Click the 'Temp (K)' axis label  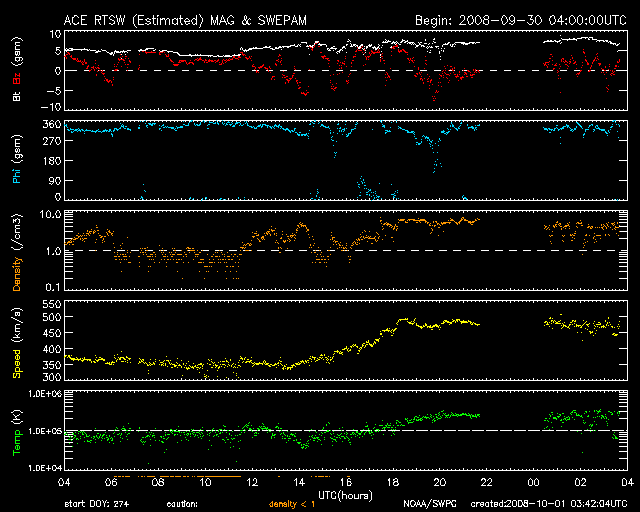pos(17,433)
